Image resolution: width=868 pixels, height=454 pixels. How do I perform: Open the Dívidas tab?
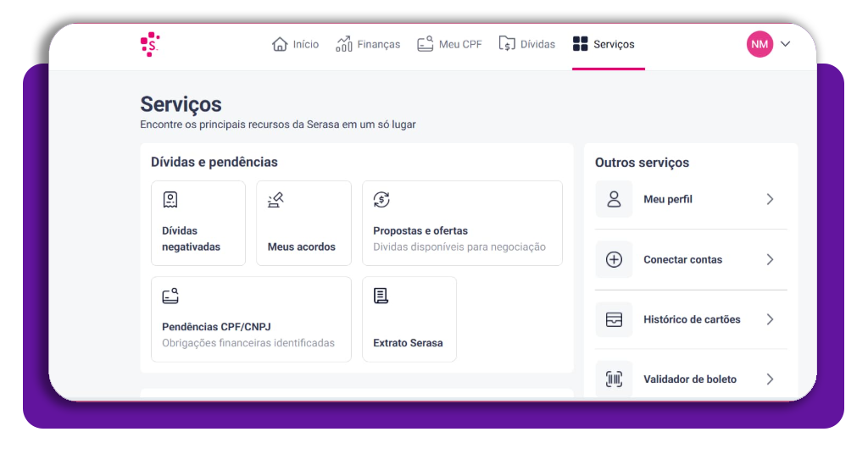pyautogui.click(x=526, y=44)
